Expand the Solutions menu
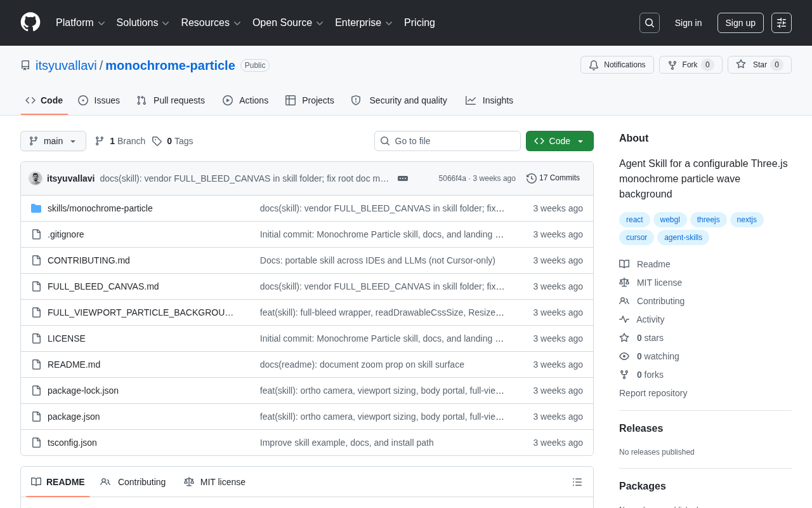Image resolution: width=812 pixels, height=508 pixels. pos(143,23)
